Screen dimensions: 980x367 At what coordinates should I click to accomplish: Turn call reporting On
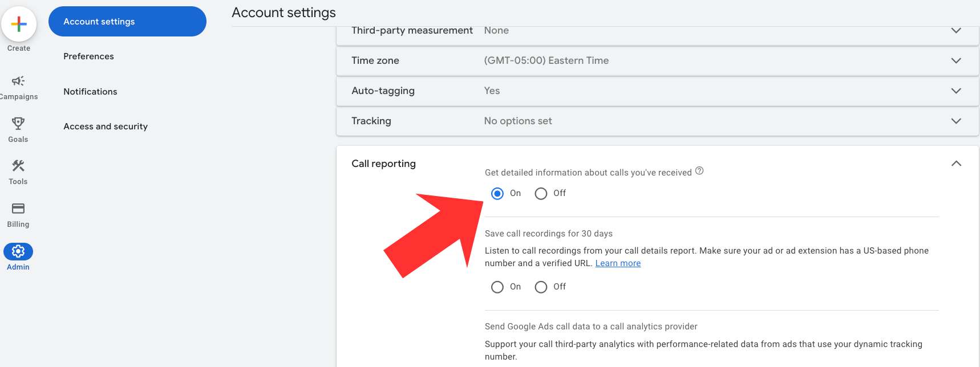pos(497,194)
